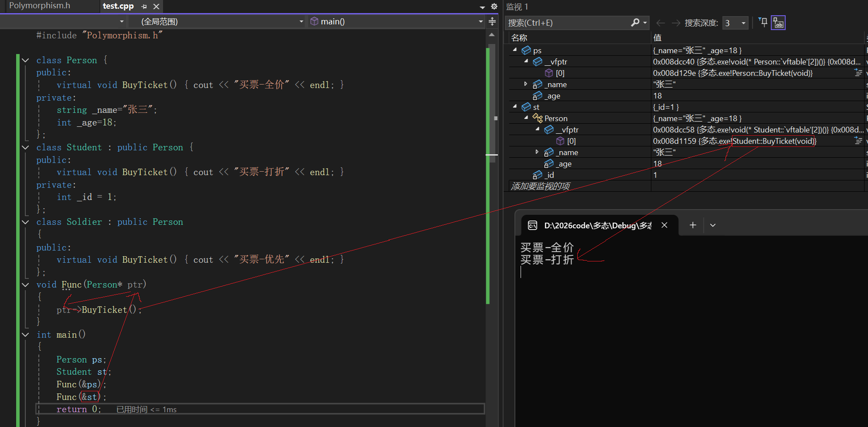
Task: Toggle the watch 'ab' pin display button
Action: coord(778,23)
